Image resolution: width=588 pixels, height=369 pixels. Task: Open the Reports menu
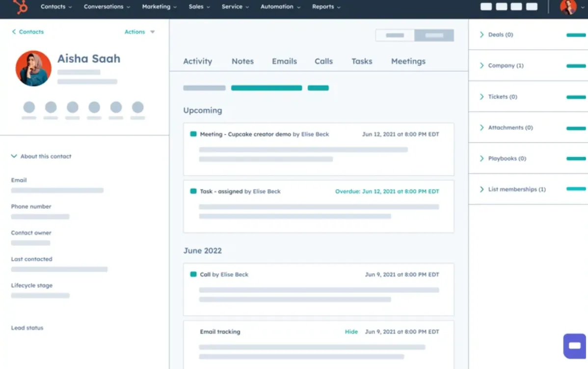(326, 7)
